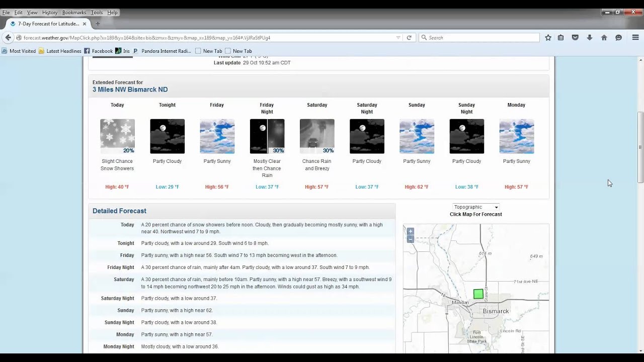This screenshot has height=362, width=644.
Task: Show bookmarks list icon
Action: 560,38
